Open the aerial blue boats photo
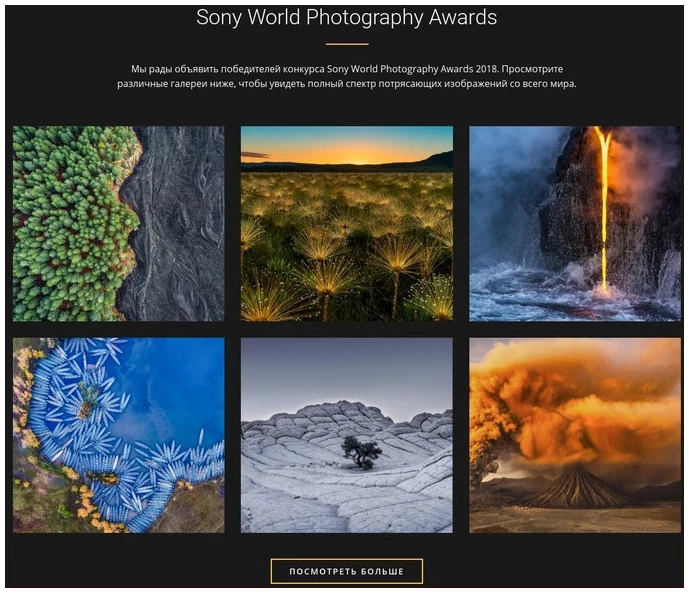 119,435
